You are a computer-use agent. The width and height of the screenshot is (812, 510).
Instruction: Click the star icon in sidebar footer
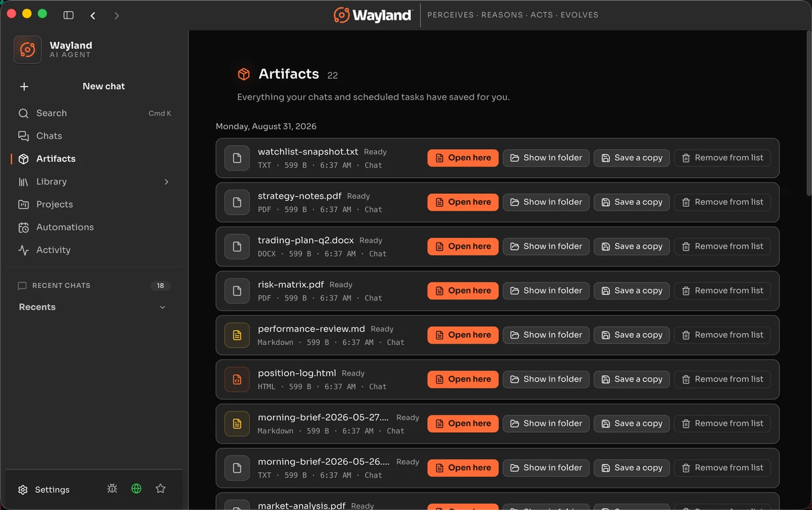[x=161, y=489]
